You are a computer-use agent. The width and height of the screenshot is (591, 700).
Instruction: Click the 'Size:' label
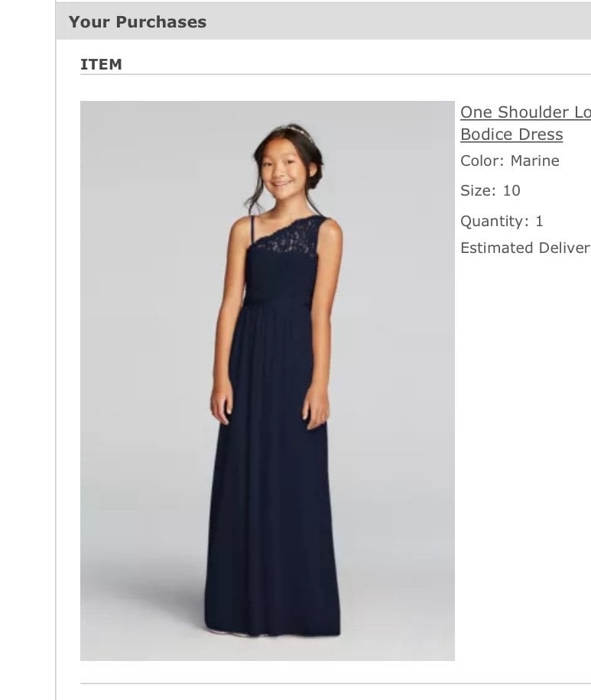478,190
